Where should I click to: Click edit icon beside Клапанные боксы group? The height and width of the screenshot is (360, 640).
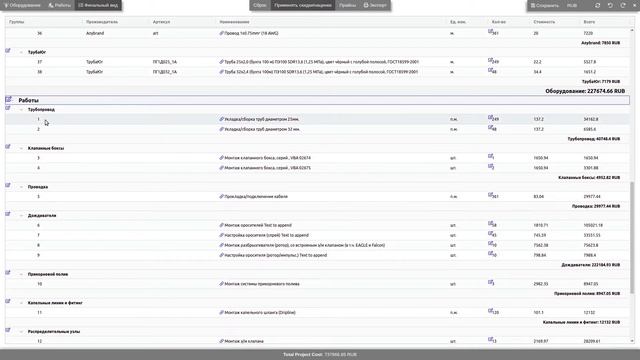8,147
